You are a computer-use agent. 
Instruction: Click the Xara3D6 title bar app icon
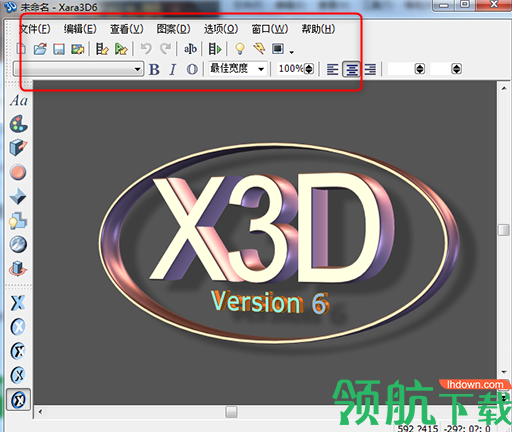(x=11, y=6)
